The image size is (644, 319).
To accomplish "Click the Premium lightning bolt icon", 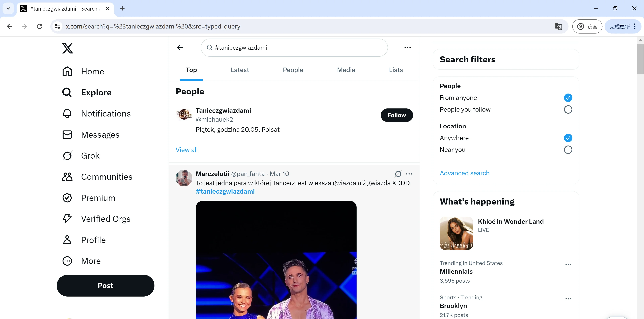I will coord(67,219).
